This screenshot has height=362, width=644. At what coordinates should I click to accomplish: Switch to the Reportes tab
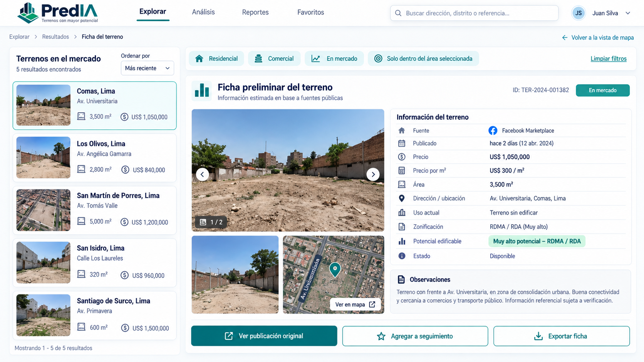(x=255, y=12)
